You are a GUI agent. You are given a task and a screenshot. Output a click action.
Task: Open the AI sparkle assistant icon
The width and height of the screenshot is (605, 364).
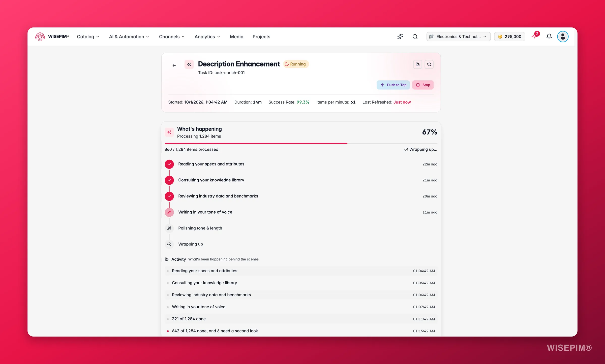coord(400,37)
